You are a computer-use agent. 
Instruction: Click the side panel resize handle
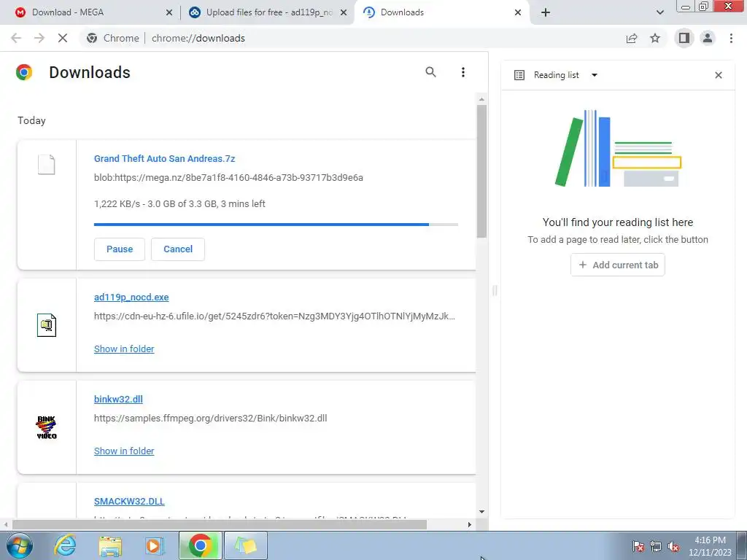click(x=495, y=290)
